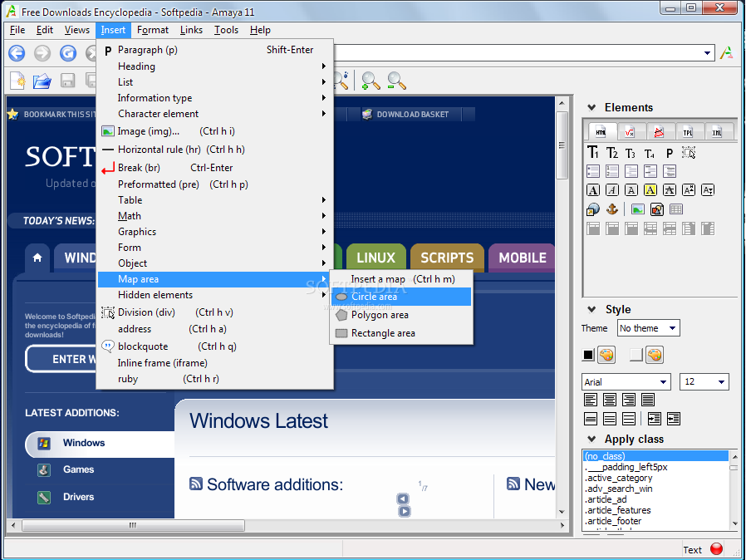746x560 pixels.
Task: Open the SCRIPTS tab on webpage
Action: pyautogui.click(x=447, y=258)
